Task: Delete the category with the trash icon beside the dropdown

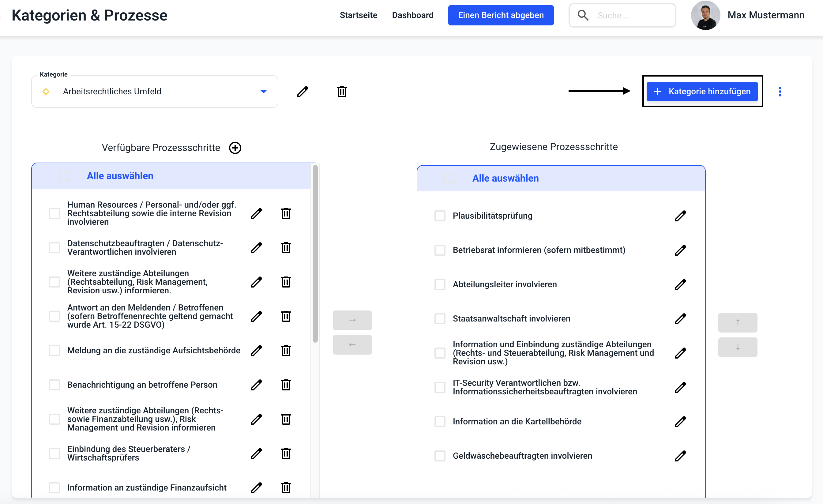Action: coord(342,92)
